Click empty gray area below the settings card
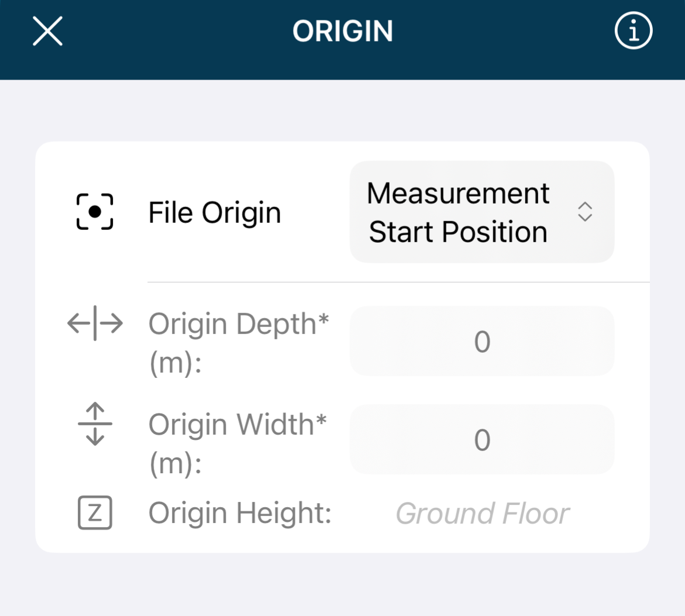The width and height of the screenshot is (685, 616). click(x=342, y=584)
